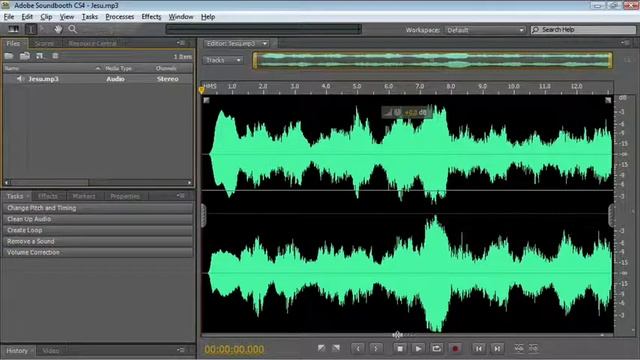Open Files panel options menu
The width and height of the screenshot is (640, 360).
coord(181,43)
